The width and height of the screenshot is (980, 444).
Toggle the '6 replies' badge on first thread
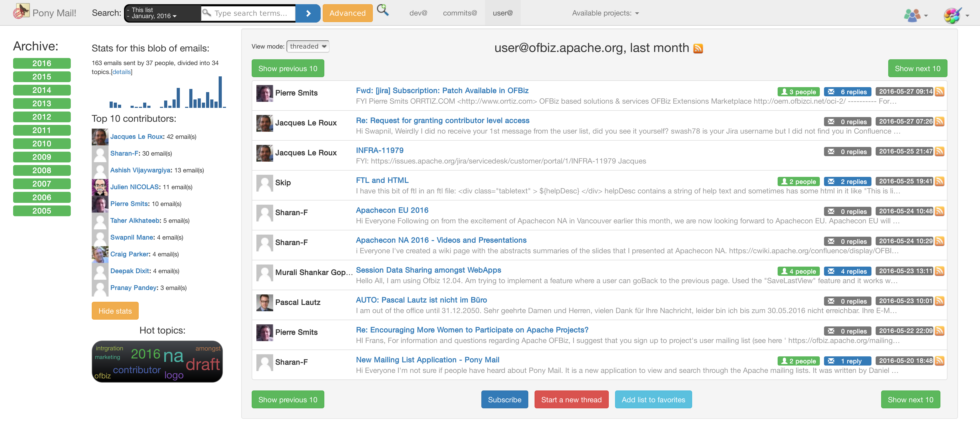[x=847, y=92]
